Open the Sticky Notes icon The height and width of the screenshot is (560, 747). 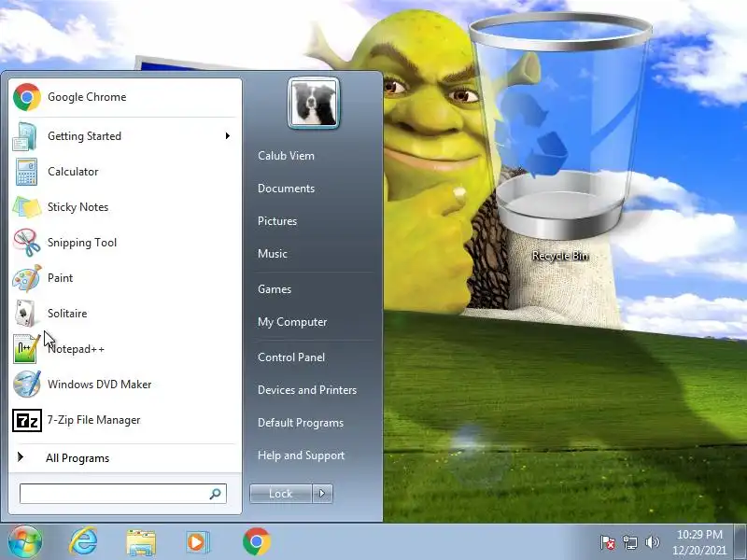pos(27,207)
